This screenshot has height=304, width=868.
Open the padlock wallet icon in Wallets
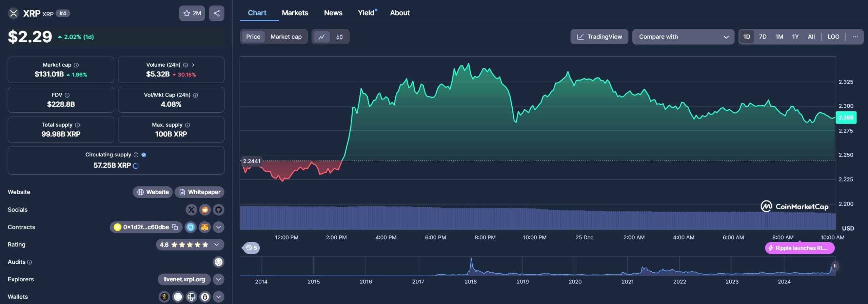[205, 297]
